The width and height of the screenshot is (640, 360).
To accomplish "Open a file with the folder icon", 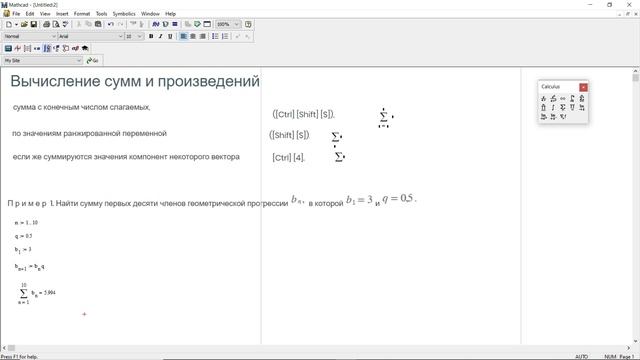I will (x=24, y=24).
